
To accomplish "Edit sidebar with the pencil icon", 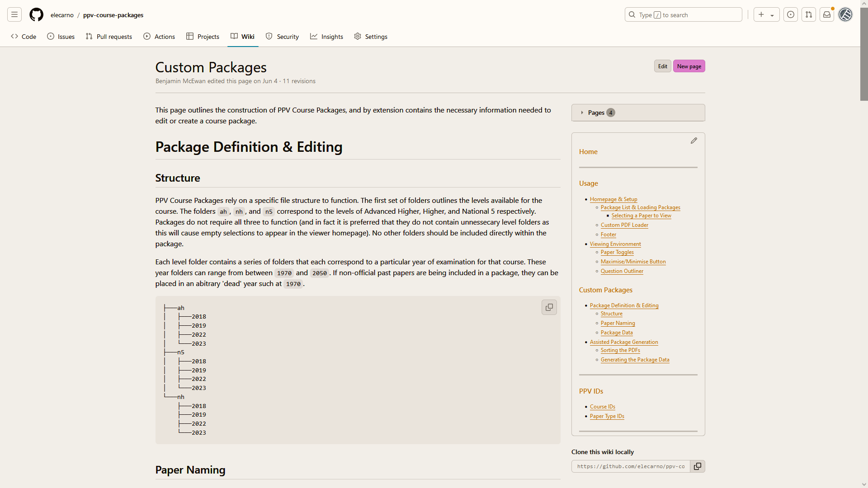I will tap(694, 141).
